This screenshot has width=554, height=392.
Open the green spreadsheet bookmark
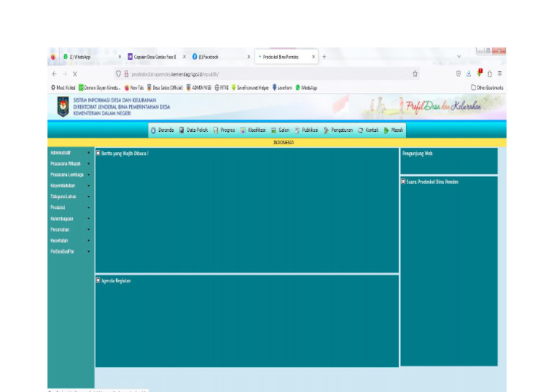(100, 87)
